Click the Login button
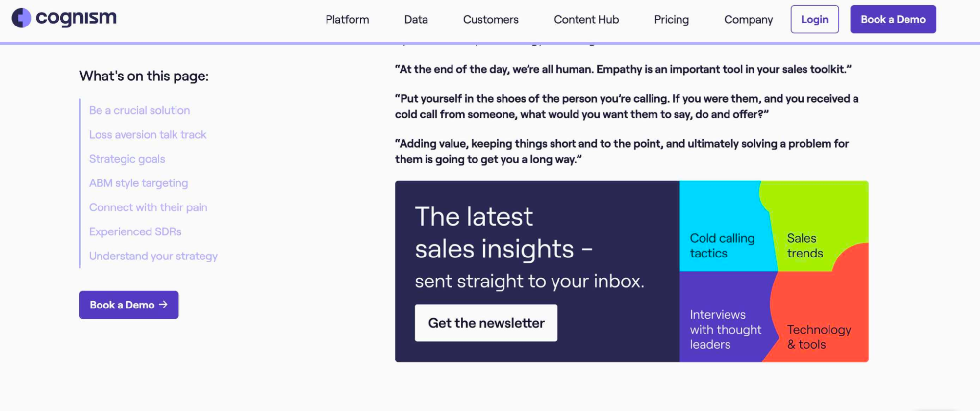This screenshot has height=411, width=980. 814,20
